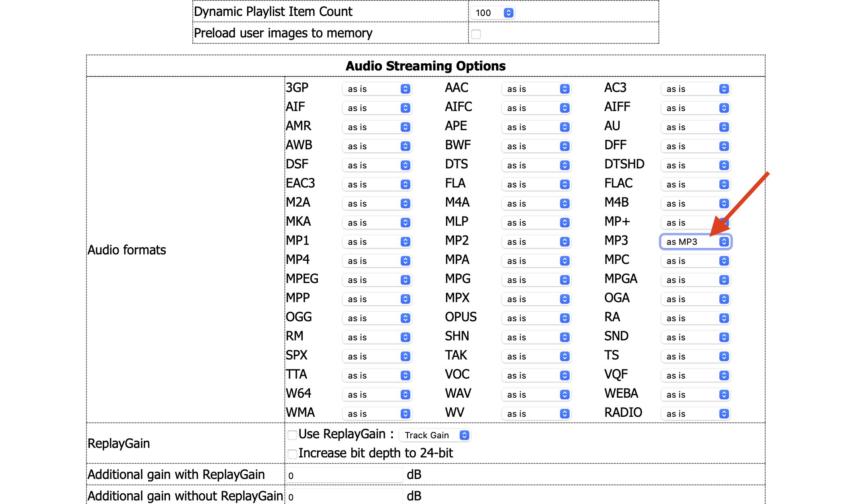Open the Track Gain mode dropdown
862x504 pixels.
tap(435, 435)
